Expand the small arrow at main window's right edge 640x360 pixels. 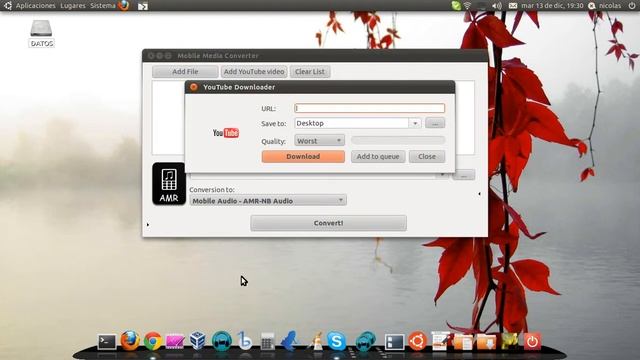(x=479, y=194)
